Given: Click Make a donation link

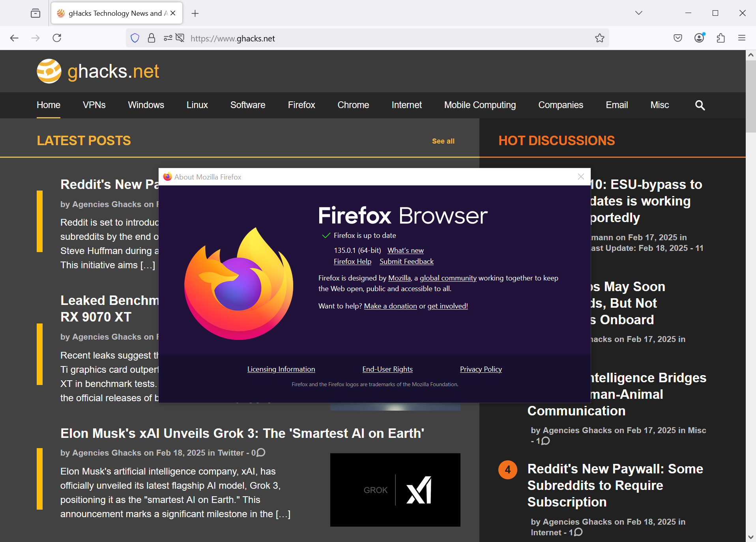Looking at the screenshot, I should point(390,306).
